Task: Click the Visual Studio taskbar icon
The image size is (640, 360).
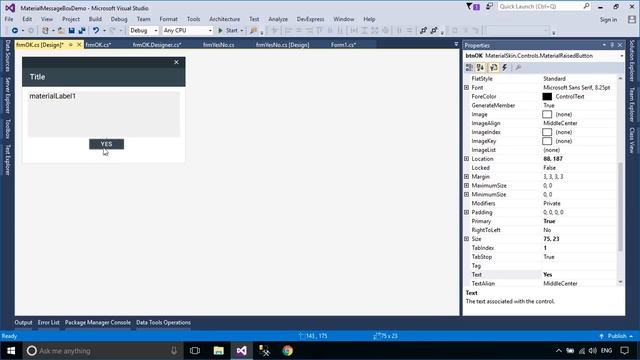Action: (242, 351)
